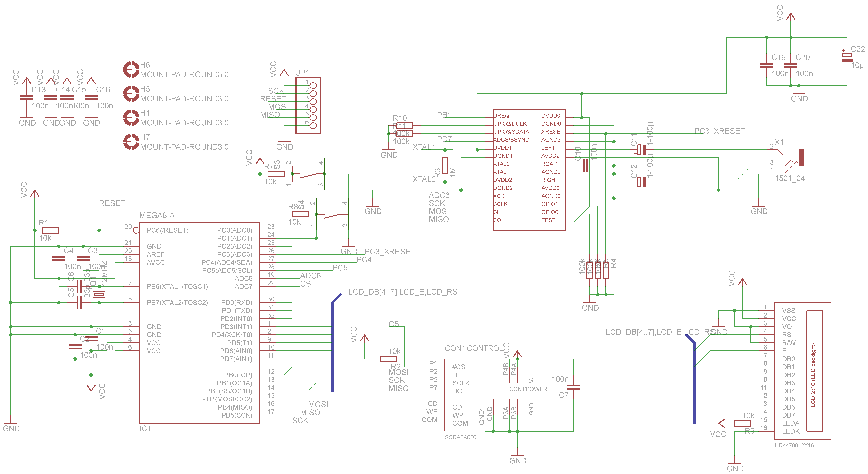Image resolution: width=868 pixels, height=474 pixels.
Task: Click the CON1'CONTROL label
Action: 474,348
